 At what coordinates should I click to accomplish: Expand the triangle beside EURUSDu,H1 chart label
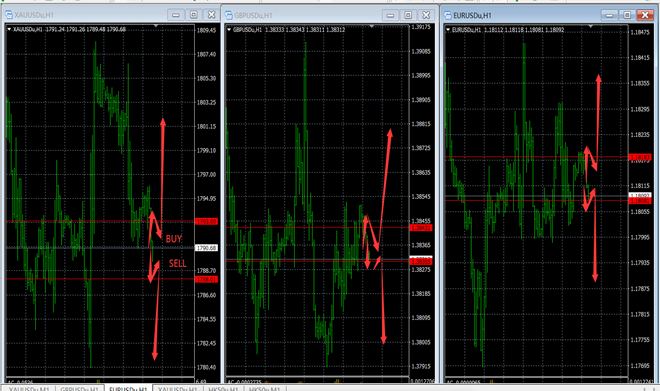tap(448, 30)
